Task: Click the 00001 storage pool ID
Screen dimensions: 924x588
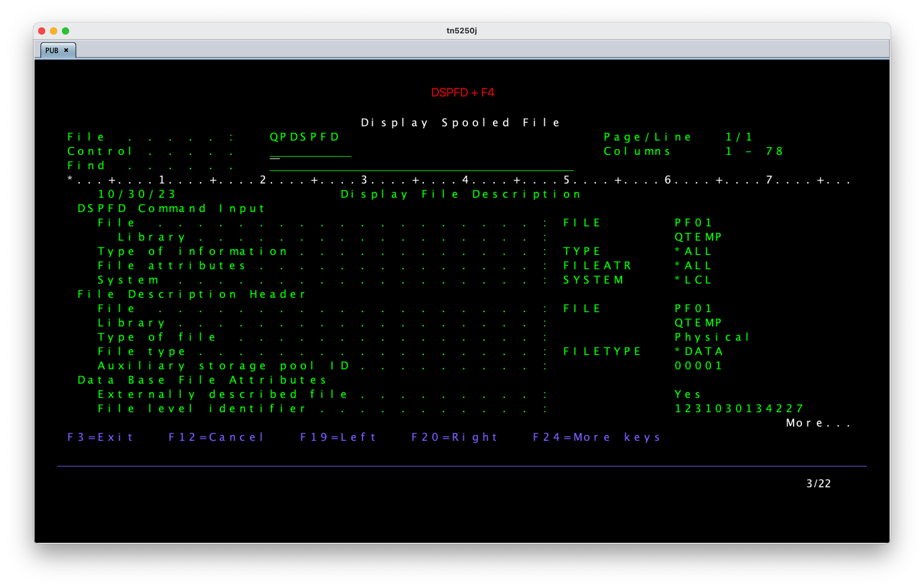Action: pyautogui.click(x=698, y=365)
